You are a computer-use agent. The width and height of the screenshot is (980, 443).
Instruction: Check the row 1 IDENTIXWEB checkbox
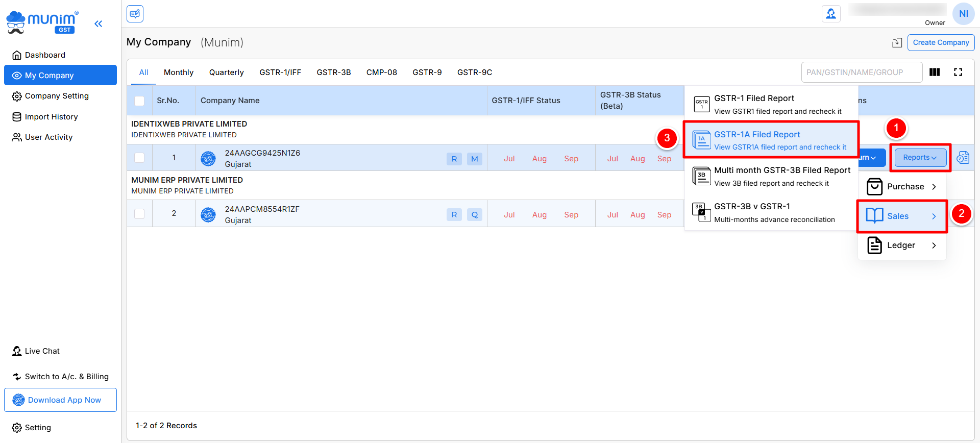click(x=139, y=158)
